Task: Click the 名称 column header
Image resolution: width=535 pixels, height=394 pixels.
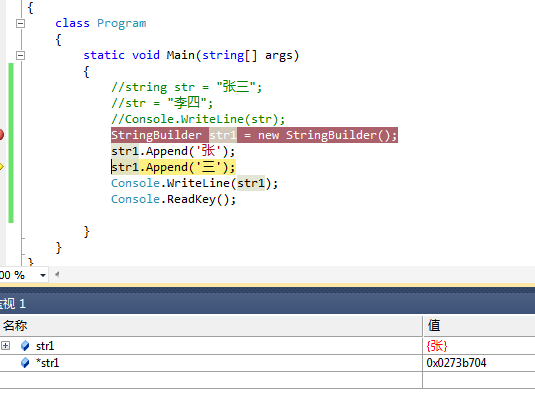Action: [x=211, y=325]
